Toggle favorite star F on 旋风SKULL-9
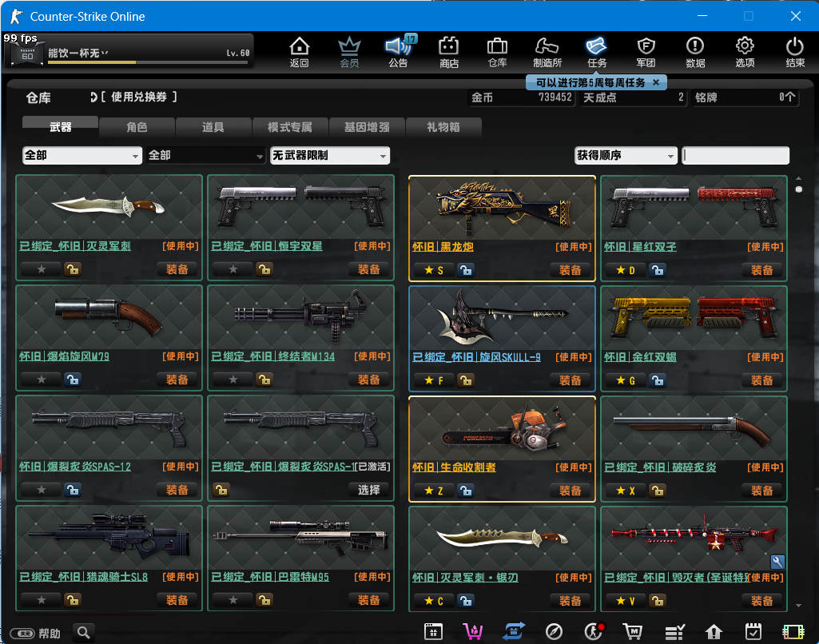This screenshot has width=819, height=644. [x=434, y=380]
